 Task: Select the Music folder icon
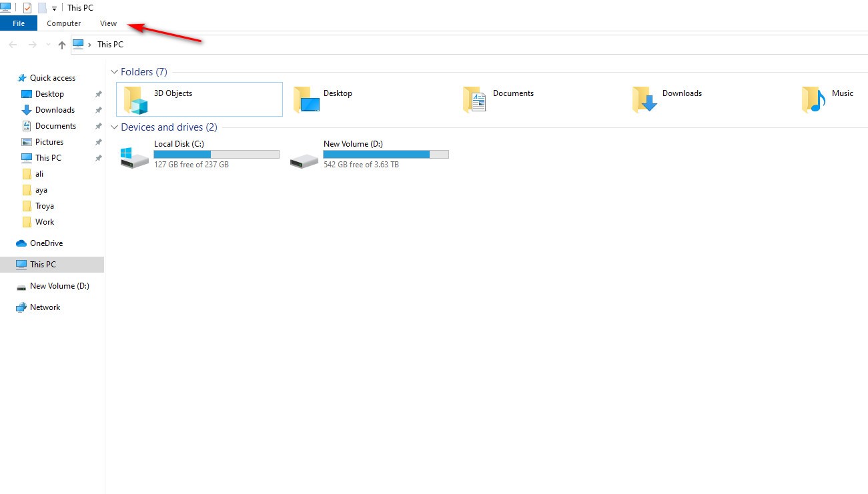coord(813,100)
